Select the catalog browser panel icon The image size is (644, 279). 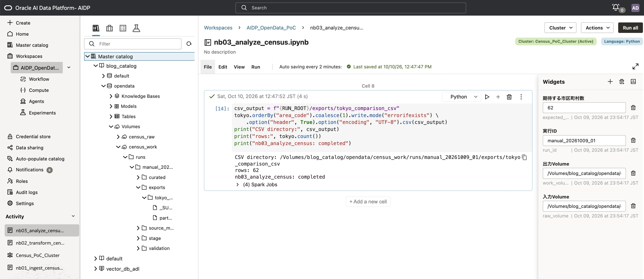click(x=96, y=28)
